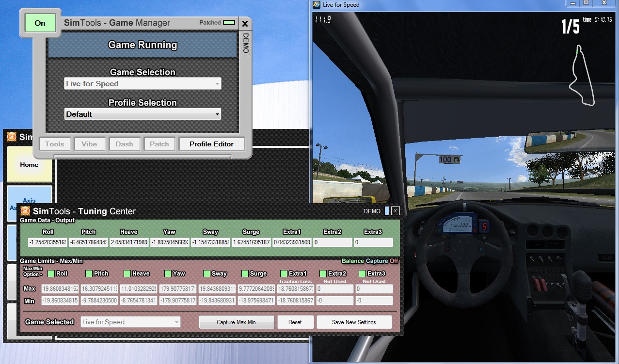Toggle the Extra2 Max/Min option checkbox
This screenshot has height=364, width=619.
tap(323, 273)
